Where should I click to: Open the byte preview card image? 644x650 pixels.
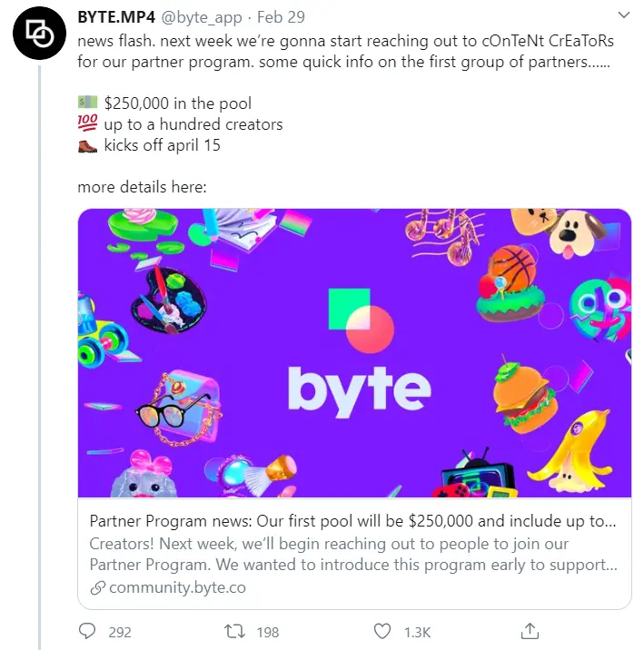pyautogui.click(x=354, y=353)
